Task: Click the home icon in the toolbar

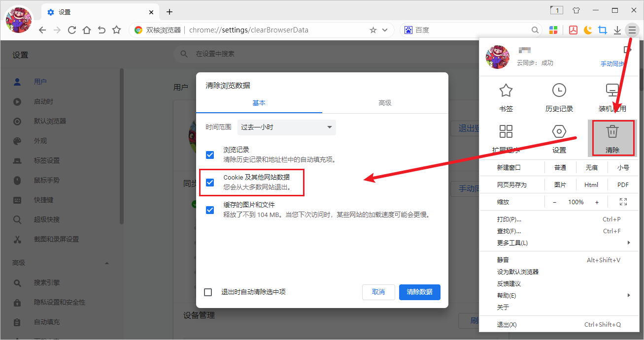Action: tap(87, 30)
